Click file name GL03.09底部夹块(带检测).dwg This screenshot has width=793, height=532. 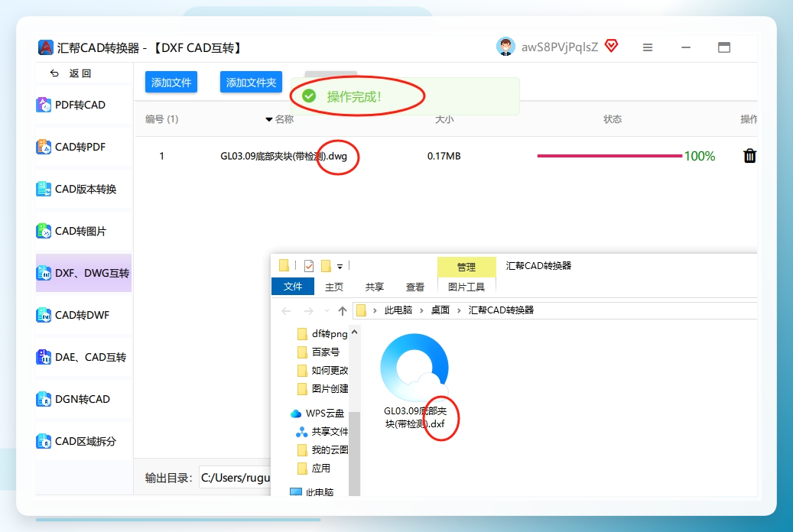(x=284, y=156)
